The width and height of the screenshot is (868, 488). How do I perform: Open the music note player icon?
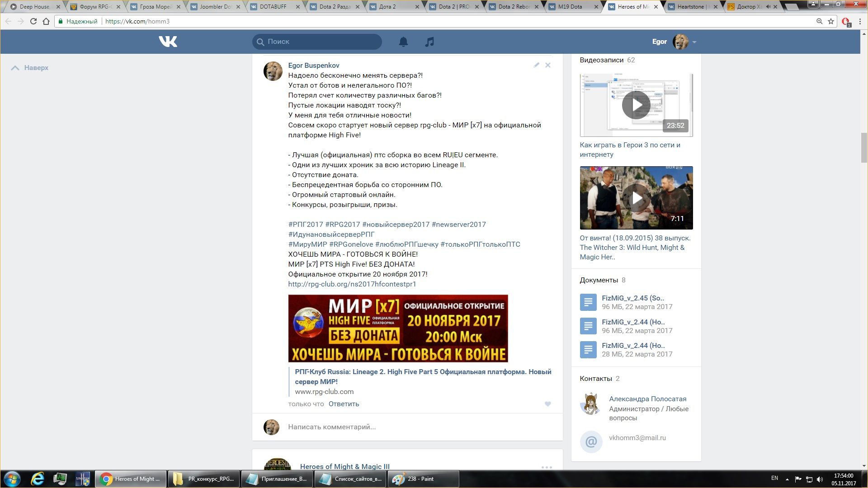tap(429, 42)
